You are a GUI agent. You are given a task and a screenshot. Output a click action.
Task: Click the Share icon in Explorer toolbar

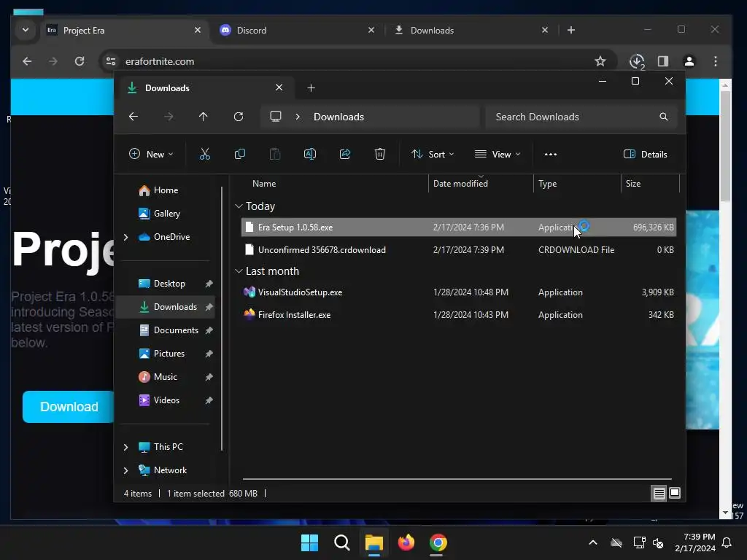(345, 154)
